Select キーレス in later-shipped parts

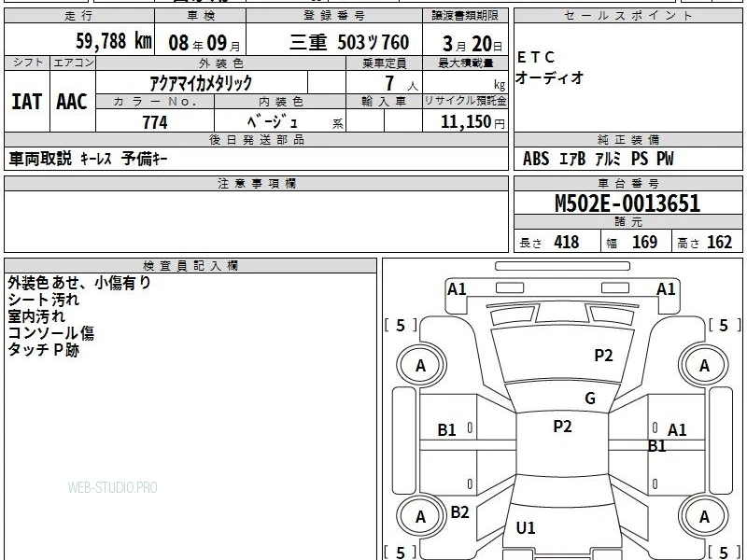tap(96, 159)
